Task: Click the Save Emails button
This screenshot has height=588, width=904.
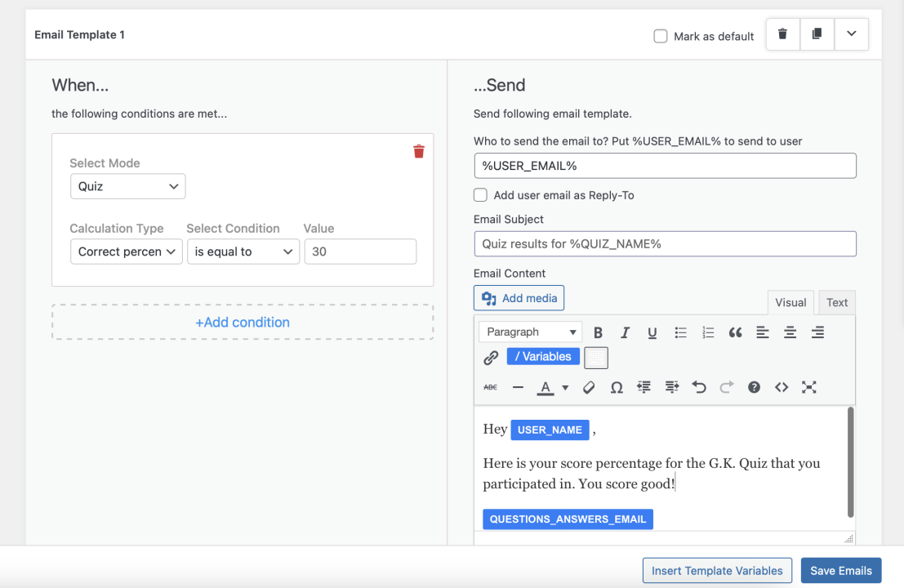Action: click(x=841, y=570)
